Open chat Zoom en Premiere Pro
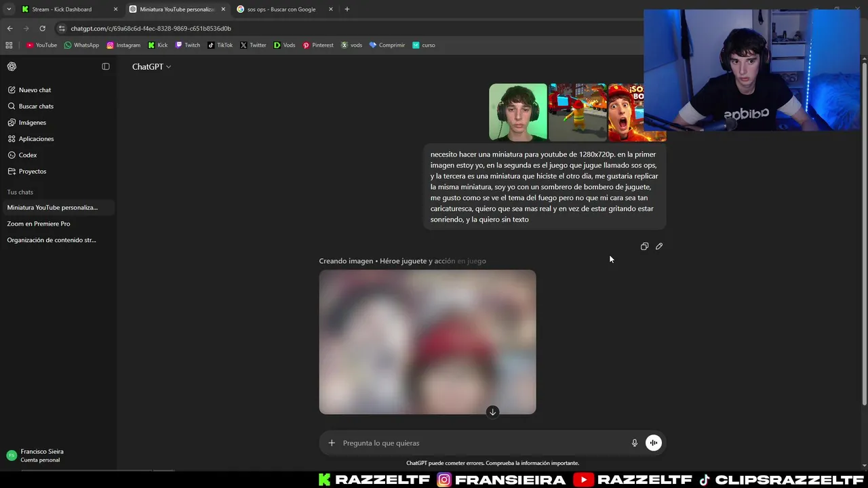The width and height of the screenshot is (868, 488). [x=57, y=224]
